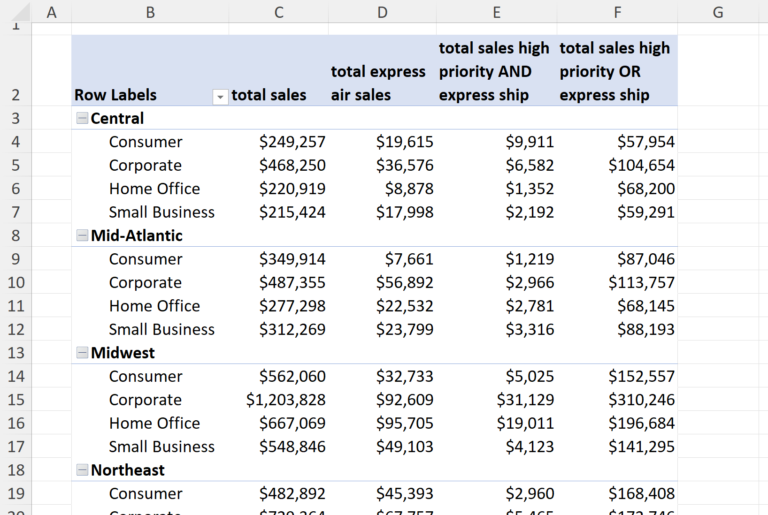The height and width of the screenshot is (515, 768).
Task: Select row 15 header
Action: pyautogui.click(x=15, y=400)
